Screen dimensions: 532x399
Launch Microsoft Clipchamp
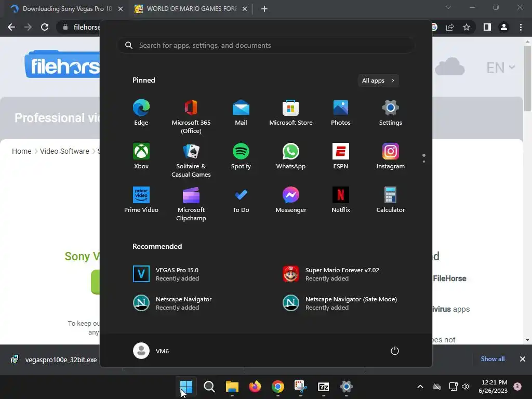tap(191, 204)
